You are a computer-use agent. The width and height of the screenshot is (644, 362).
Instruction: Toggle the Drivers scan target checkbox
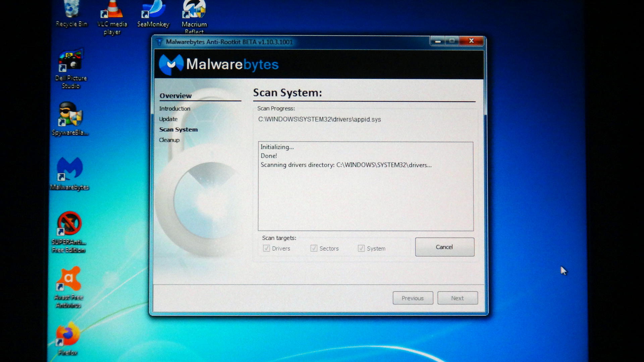(266, 248)
